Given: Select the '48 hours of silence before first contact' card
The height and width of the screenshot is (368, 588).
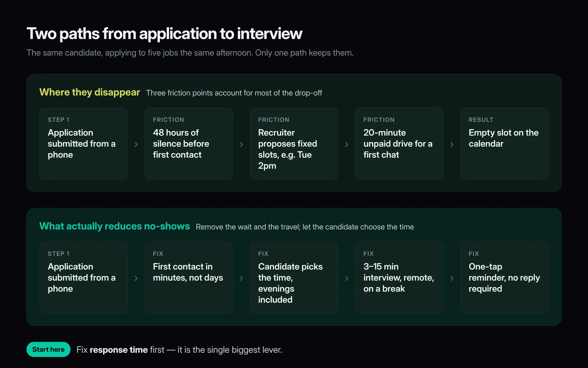Looking at the screenshot, I should coord(189,144).
